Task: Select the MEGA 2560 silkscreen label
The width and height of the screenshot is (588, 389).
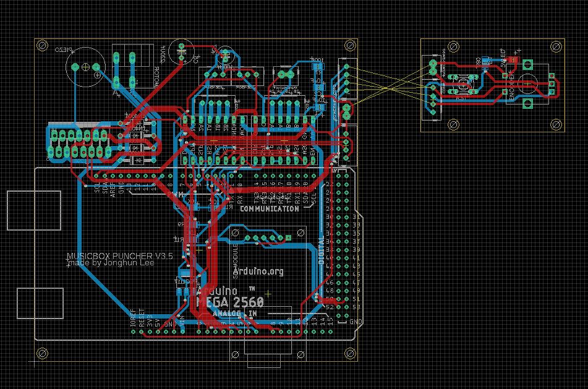Action: point(230,302)
